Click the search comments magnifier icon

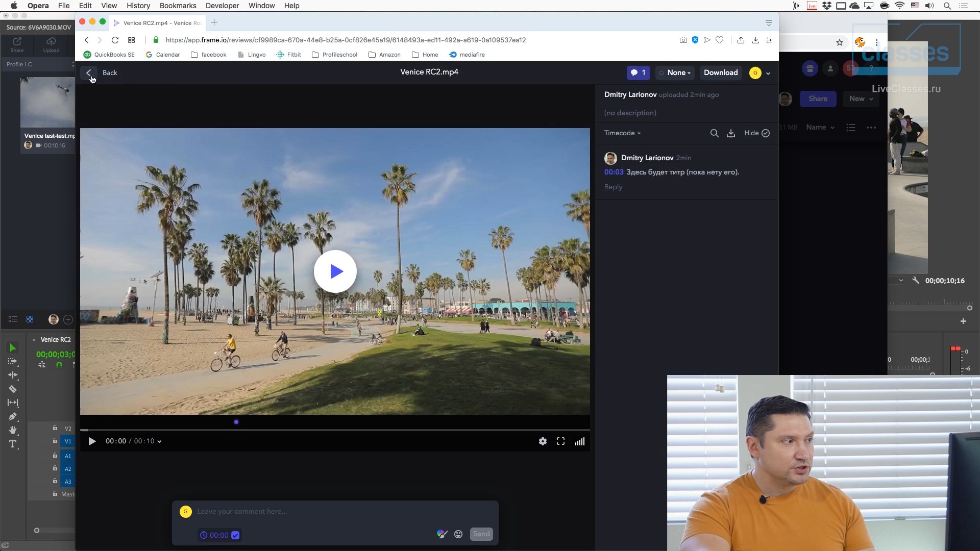(x=714, y=133)
